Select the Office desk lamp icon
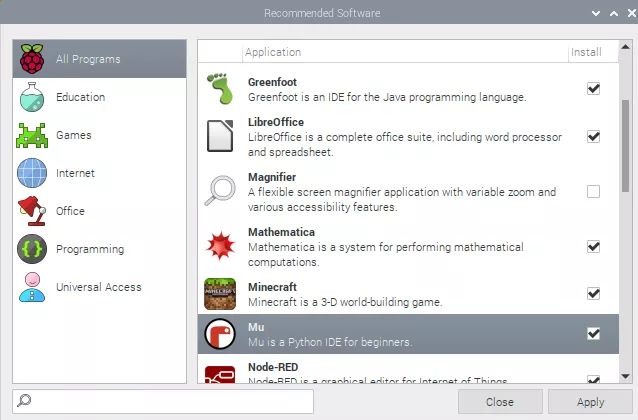This screenshot has width=638, height=420. (32, 211)
